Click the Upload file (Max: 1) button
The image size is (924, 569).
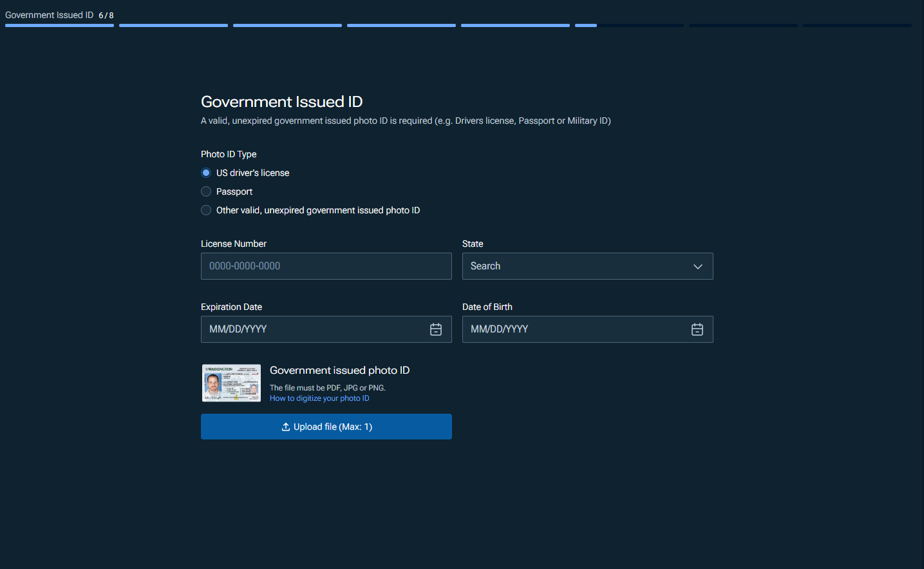tap(326, 427)
